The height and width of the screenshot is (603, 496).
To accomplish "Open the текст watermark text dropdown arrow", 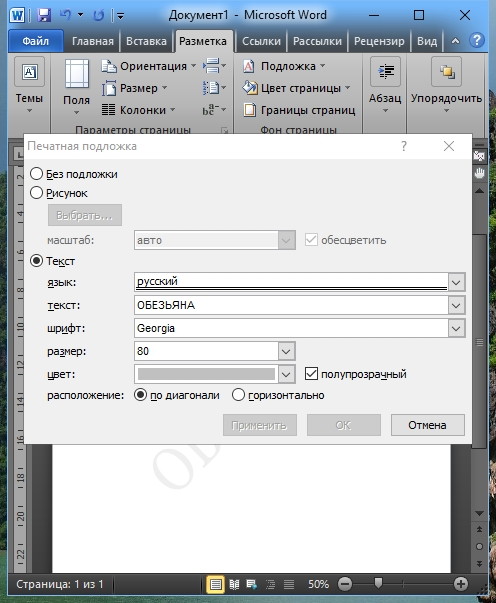I will pyautogui.click(x=456, y=305).
